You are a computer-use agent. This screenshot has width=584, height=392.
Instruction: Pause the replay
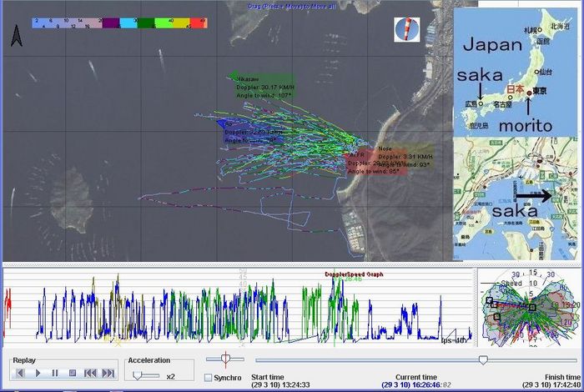point(56,373)
